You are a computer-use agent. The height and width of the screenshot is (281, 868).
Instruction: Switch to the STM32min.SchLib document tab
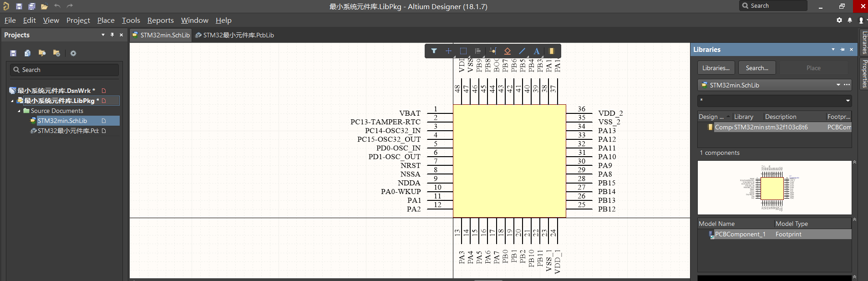[161, 35]
